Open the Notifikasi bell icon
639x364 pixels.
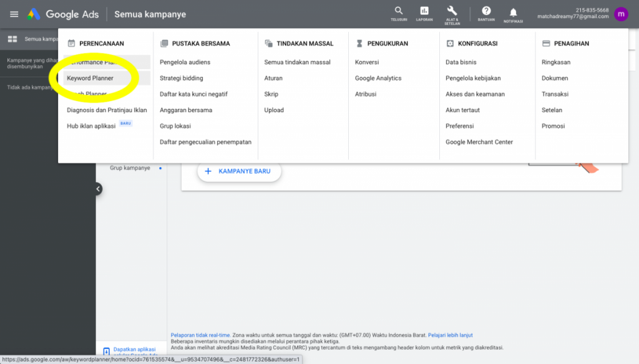pos(513,14)
